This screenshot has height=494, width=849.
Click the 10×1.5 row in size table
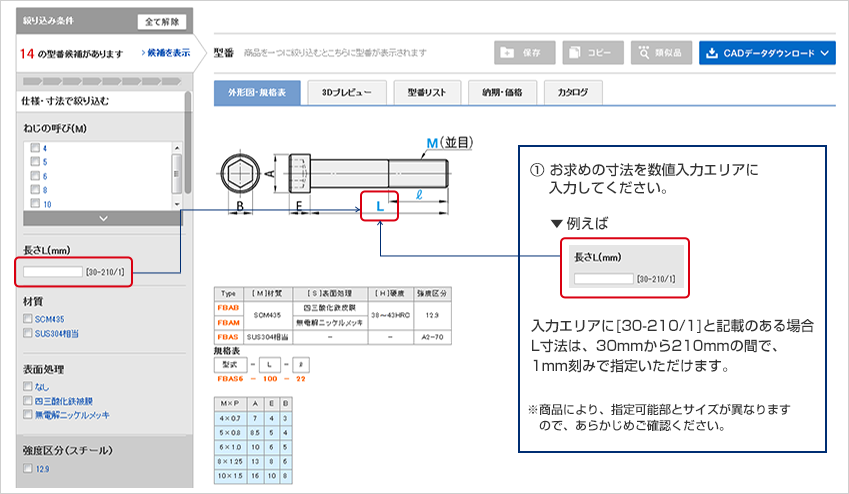(253, 476)
